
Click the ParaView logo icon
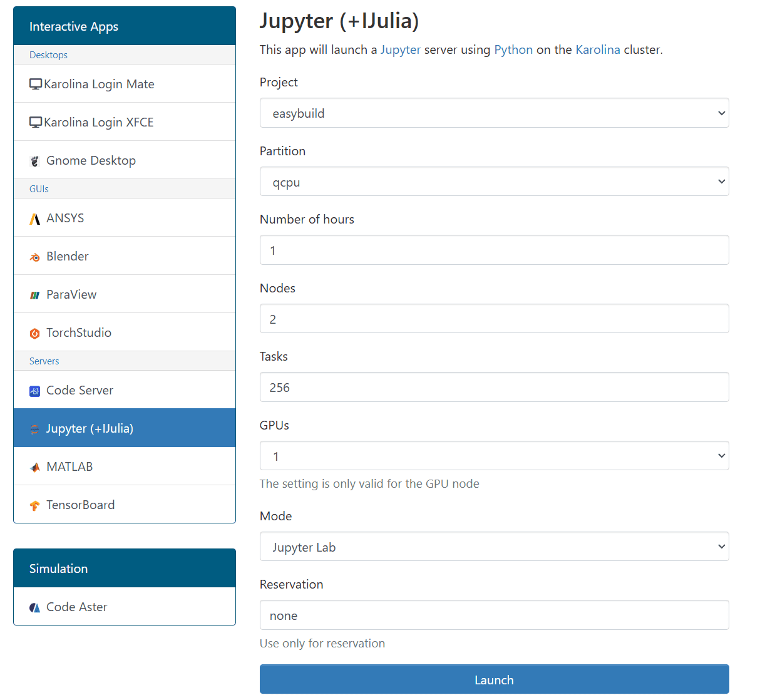[35, 295]
